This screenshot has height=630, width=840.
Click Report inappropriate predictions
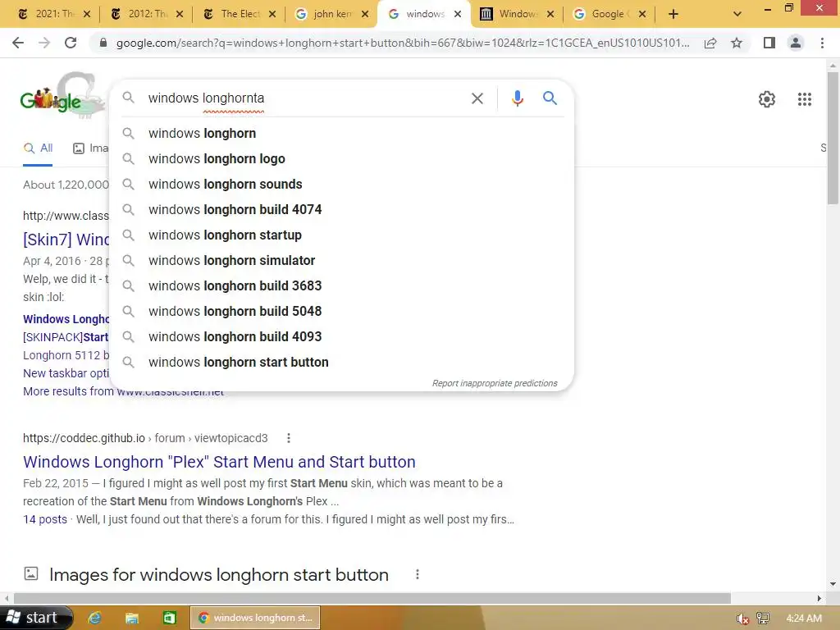coord(495,384)
